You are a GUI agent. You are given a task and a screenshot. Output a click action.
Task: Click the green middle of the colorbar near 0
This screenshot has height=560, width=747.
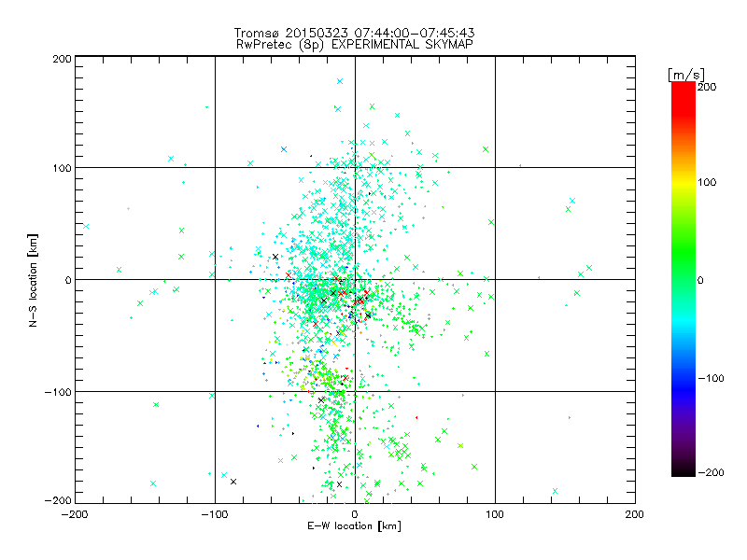(684, 278)
